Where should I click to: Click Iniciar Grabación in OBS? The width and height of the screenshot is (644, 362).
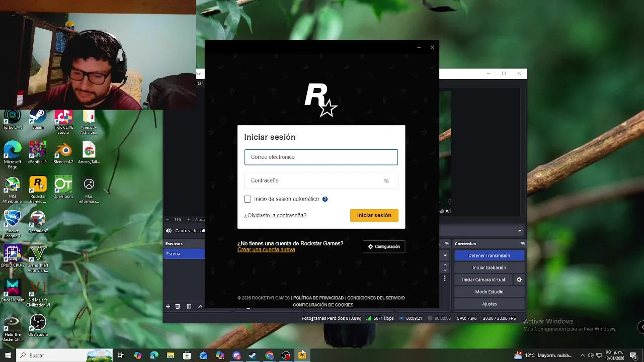click(x=490, y=267)
